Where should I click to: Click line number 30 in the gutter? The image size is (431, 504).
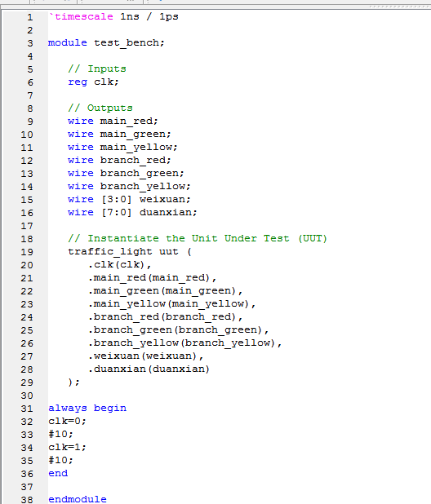(27, 396)
